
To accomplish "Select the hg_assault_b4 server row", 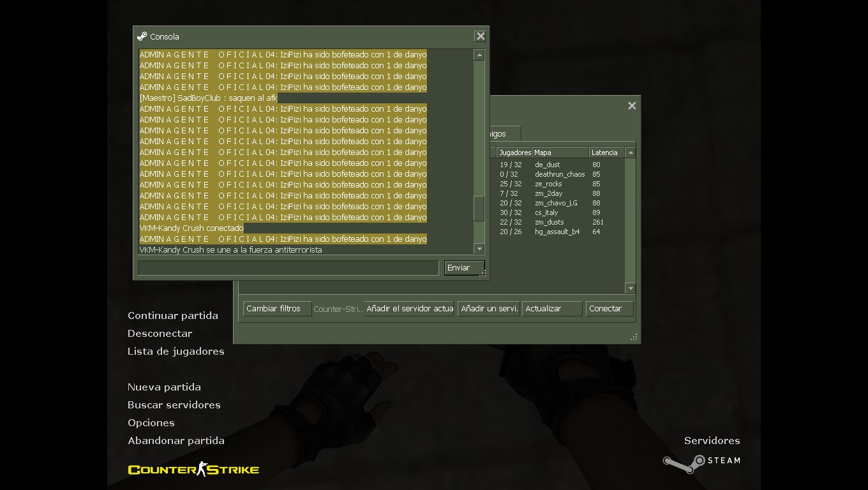I will pyautogui.click(x=557, y=232).
